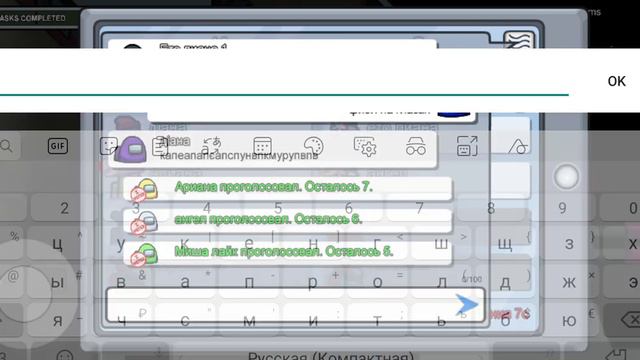Tap the number 9 key
Screen dimensions: 640x360
pos(562,209)
